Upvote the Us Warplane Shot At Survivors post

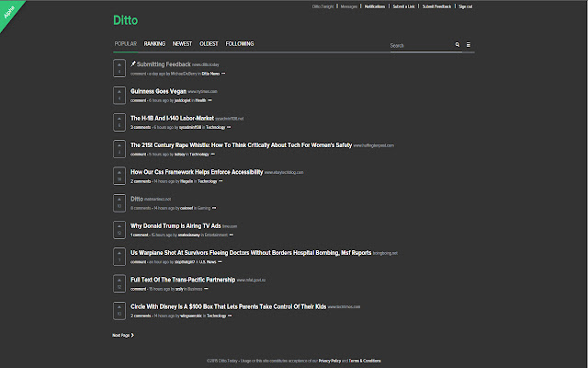tap(119, 257)
